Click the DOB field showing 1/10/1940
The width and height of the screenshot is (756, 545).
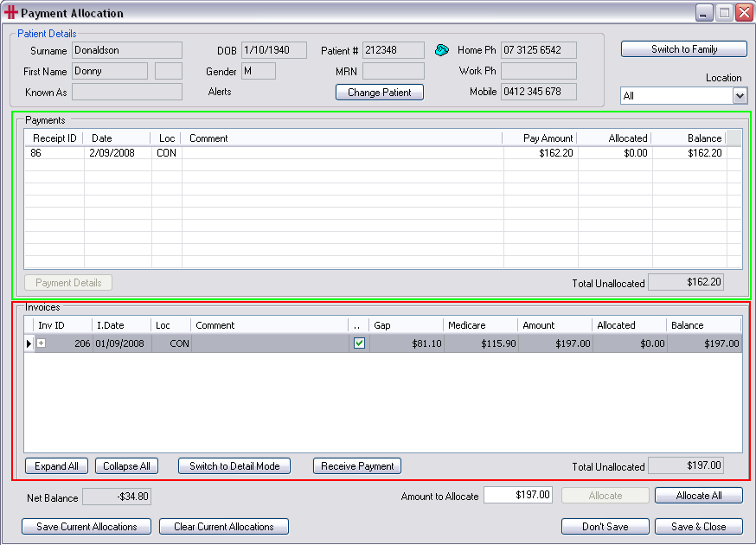click(x=274, y=50)
